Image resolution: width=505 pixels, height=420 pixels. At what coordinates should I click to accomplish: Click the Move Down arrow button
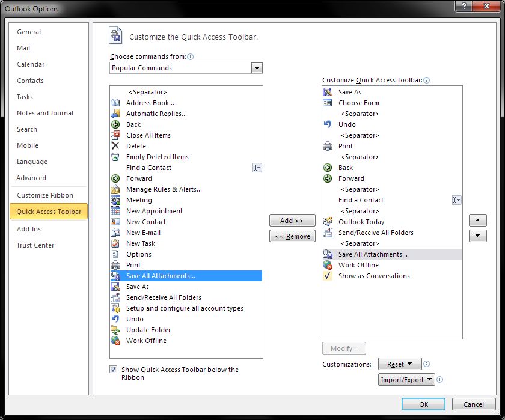pyautogui.click(x=477, y=236)
